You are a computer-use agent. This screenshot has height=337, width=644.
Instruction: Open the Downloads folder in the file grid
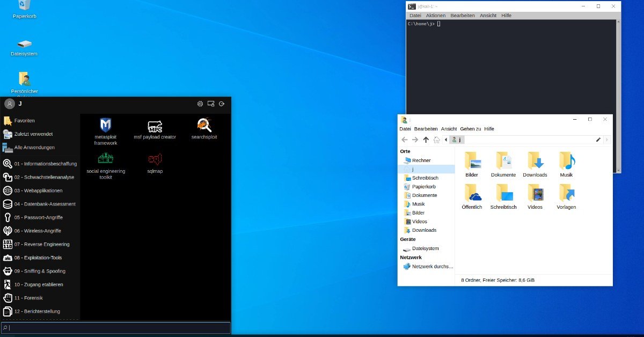click(535, 165)
